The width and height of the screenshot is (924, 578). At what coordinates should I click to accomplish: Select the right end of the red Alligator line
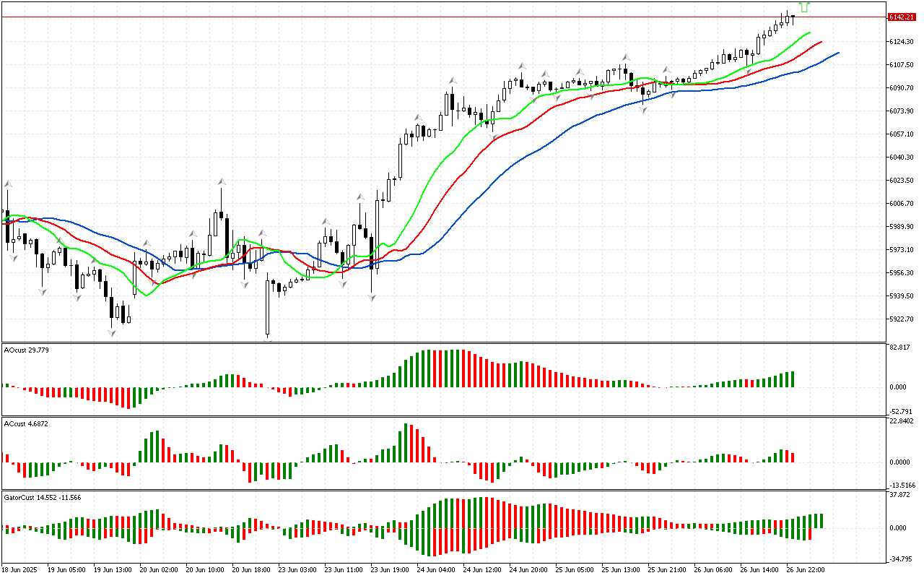click(821, 42)
